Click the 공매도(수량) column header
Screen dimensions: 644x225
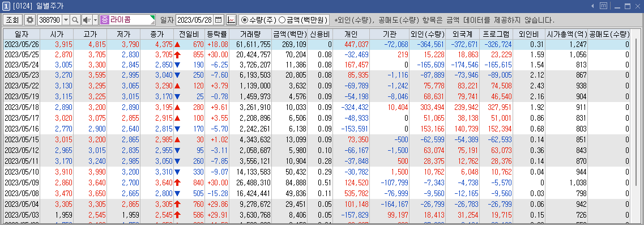pyautogui.click(x=609, y=34)
